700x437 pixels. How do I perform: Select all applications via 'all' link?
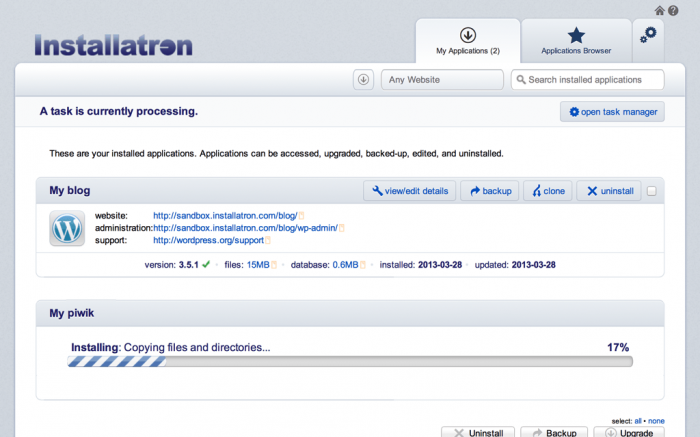(638, 421)
